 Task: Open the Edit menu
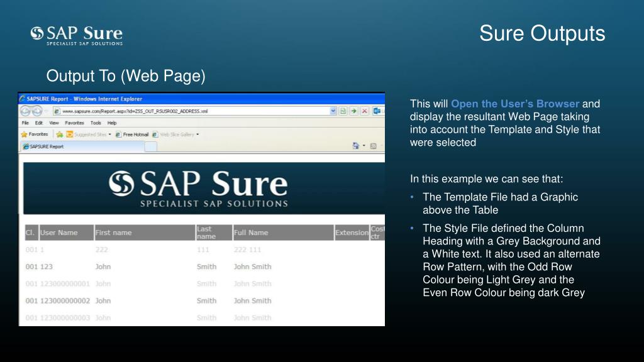click(38, 123)
